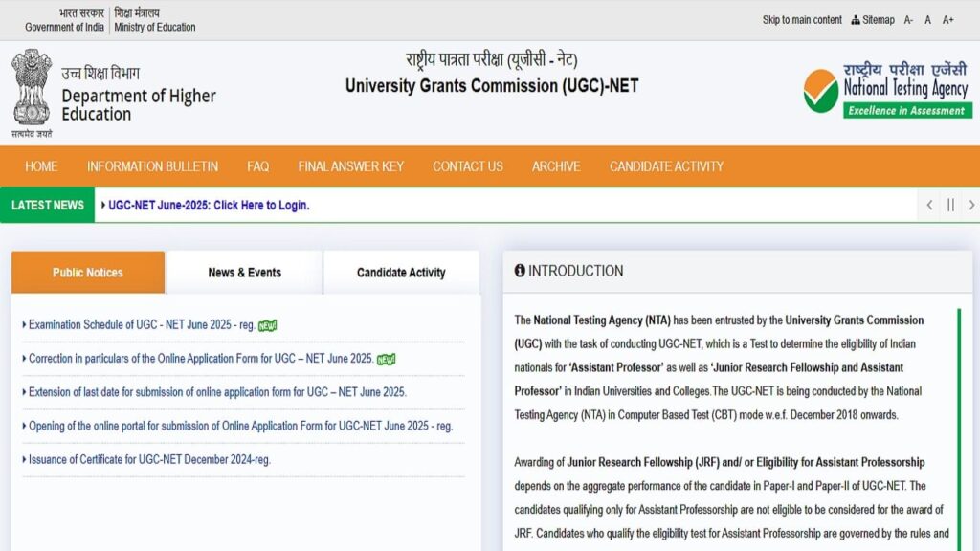
Task: Click the Sitemap icon link
Action: (x=873, y=20)
